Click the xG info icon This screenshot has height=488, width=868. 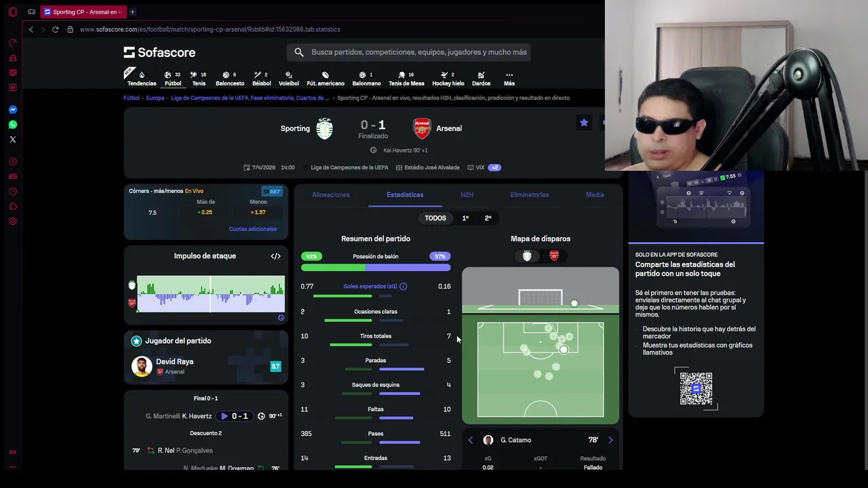403,287
